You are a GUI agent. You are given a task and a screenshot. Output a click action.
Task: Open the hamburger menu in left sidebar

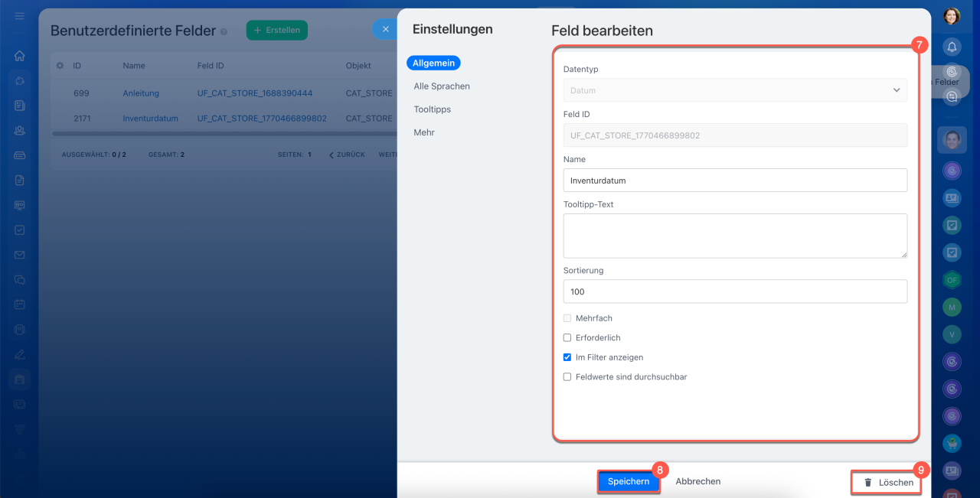[20, 16]
